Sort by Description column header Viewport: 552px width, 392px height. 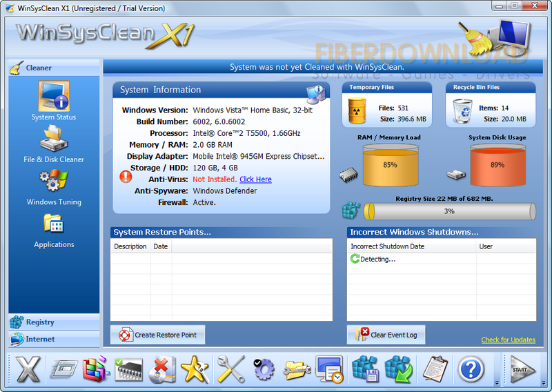coord(130,246)
